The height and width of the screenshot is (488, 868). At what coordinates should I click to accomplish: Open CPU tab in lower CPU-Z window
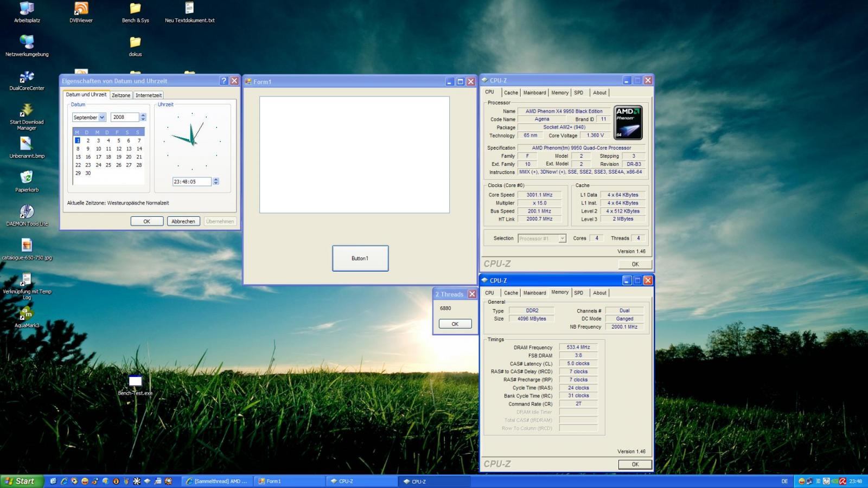489,293
